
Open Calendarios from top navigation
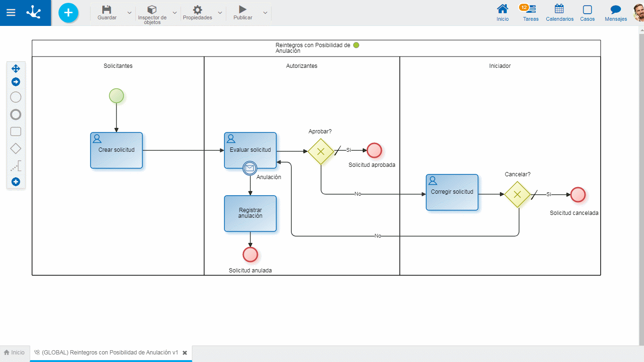pyautogui.click(x=560, y=13)
